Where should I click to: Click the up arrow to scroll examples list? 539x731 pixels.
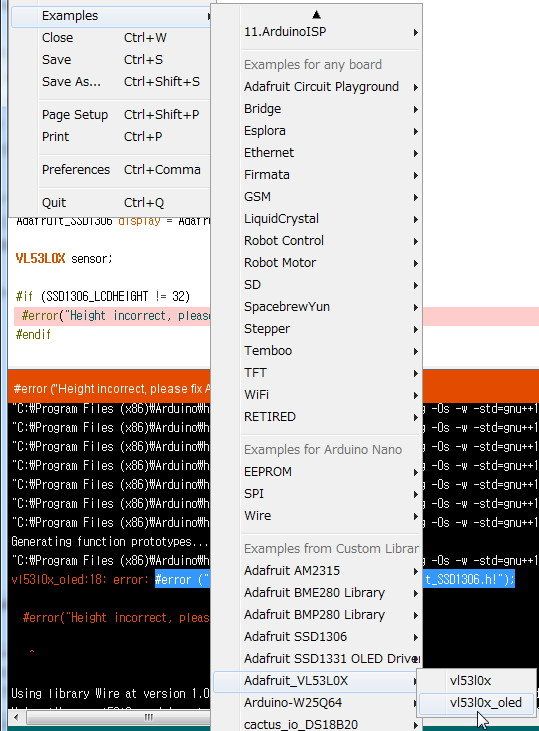[317, 14]
